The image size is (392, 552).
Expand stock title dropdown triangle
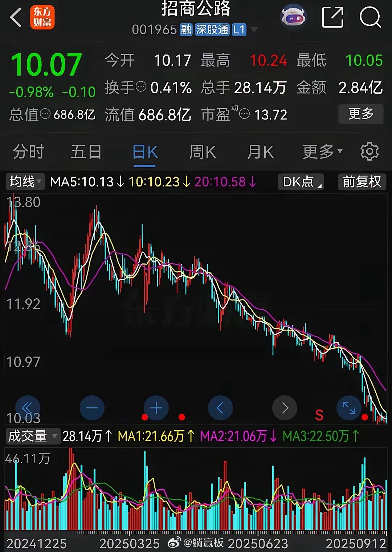tap(254, 29)
